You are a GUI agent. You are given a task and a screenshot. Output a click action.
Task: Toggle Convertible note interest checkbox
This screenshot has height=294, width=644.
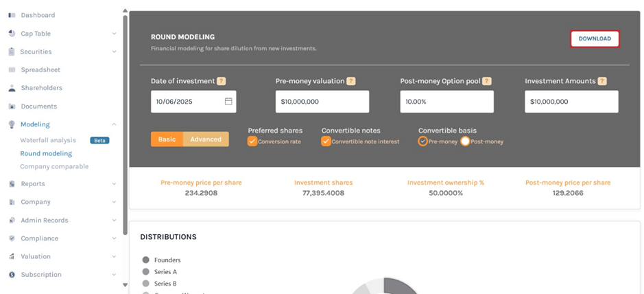point(326,142)
